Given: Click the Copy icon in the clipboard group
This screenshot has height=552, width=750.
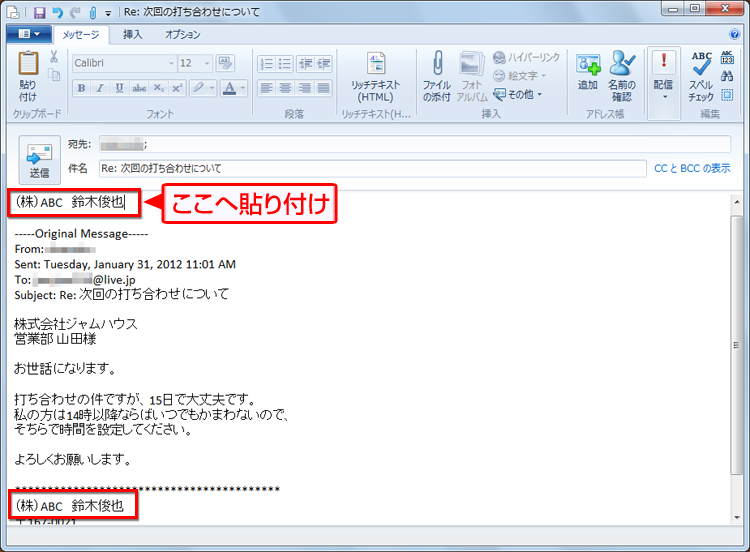Looking at the screenshot, I should [54, 75].
